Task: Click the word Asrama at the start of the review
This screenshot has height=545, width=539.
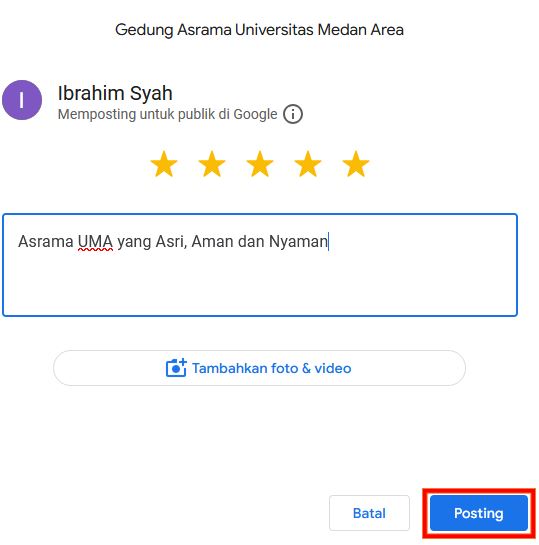Action: click(46, 242)
